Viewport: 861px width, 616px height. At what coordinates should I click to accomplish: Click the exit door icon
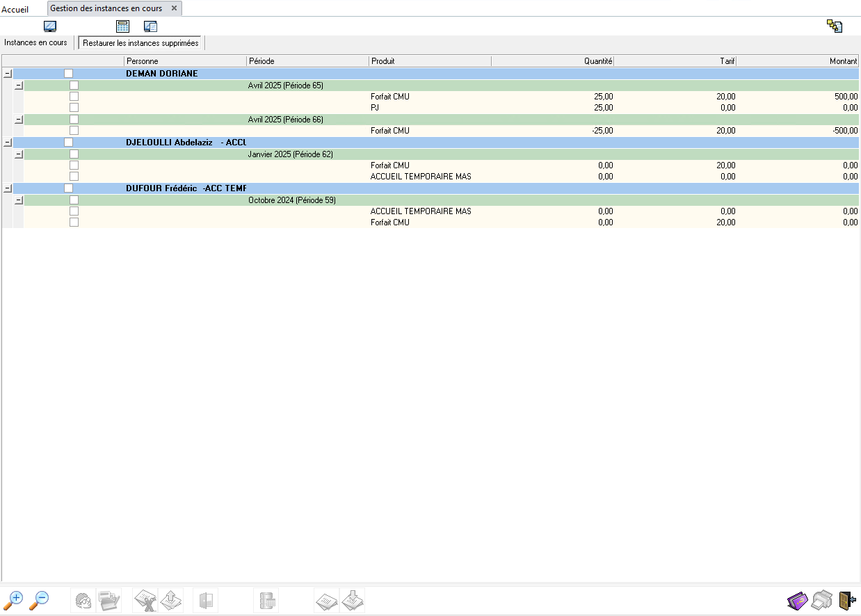(846, 600)
